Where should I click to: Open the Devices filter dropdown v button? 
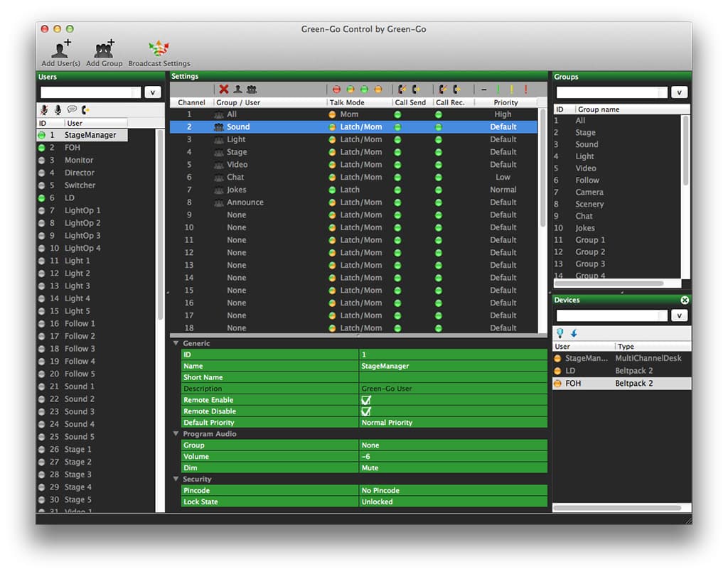point(679,315)
